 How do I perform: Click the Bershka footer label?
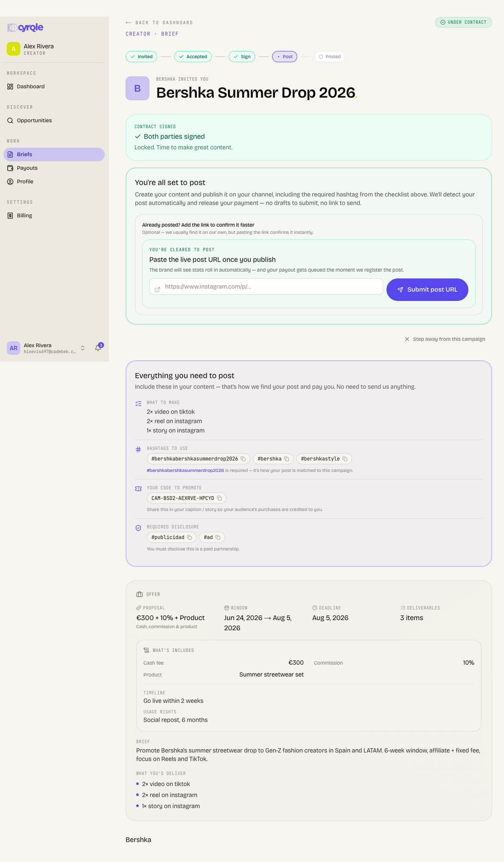click(138, 840)
